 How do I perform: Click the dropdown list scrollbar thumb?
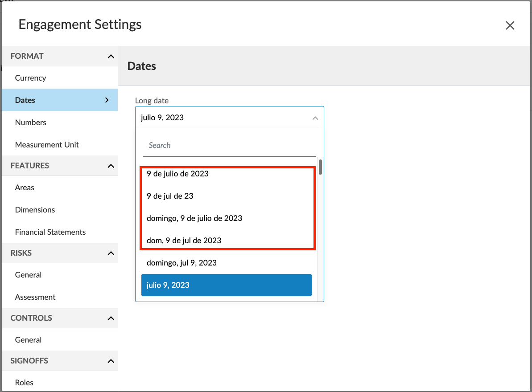coord(320,167)
